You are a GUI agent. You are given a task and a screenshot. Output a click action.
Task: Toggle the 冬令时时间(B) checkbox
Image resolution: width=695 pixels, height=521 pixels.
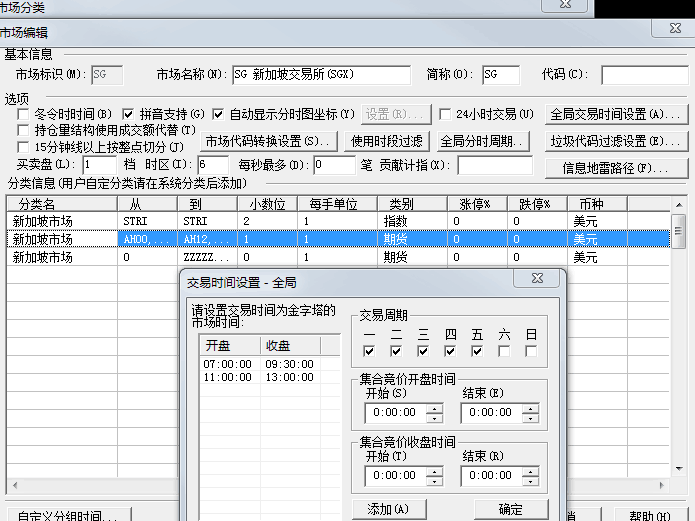pos(24,115)
